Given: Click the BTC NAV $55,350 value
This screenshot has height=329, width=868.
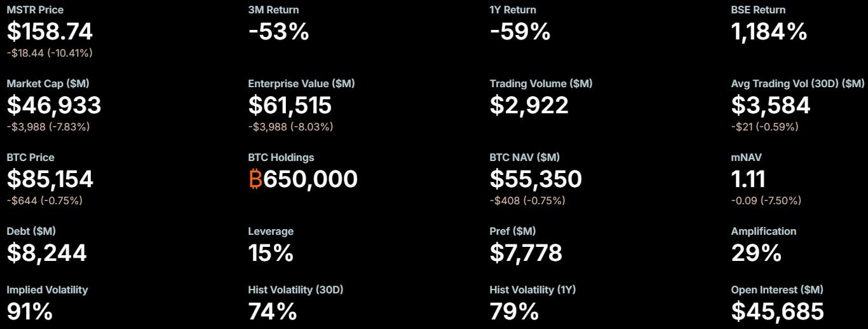Looking at the screenshot, I should click(x=536, y=179).
